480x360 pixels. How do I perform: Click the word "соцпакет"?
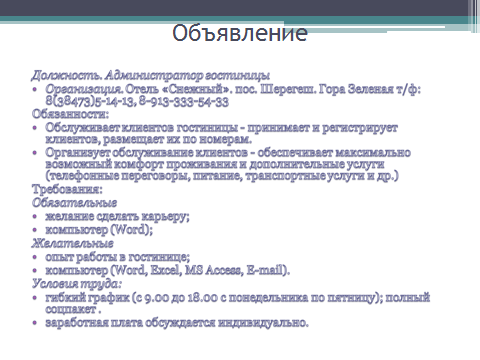click(x=71, y=309)
